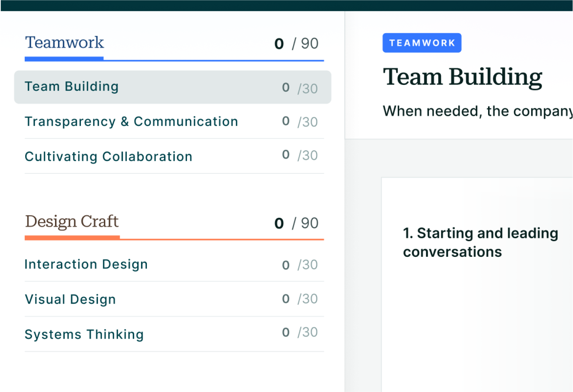The width and height of the screenshot is (573, 392).
Task: Click the Teamwork category heading
Action: (65, 43)
